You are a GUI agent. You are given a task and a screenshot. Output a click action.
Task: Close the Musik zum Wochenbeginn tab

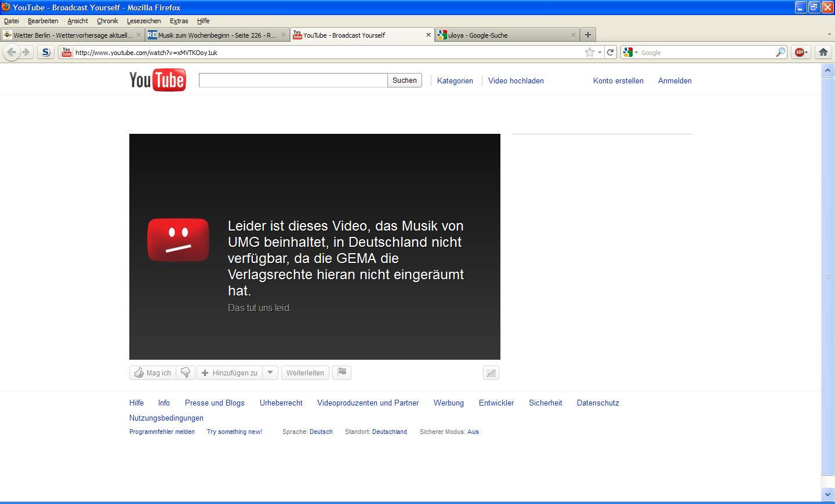(x=283, y=35)
